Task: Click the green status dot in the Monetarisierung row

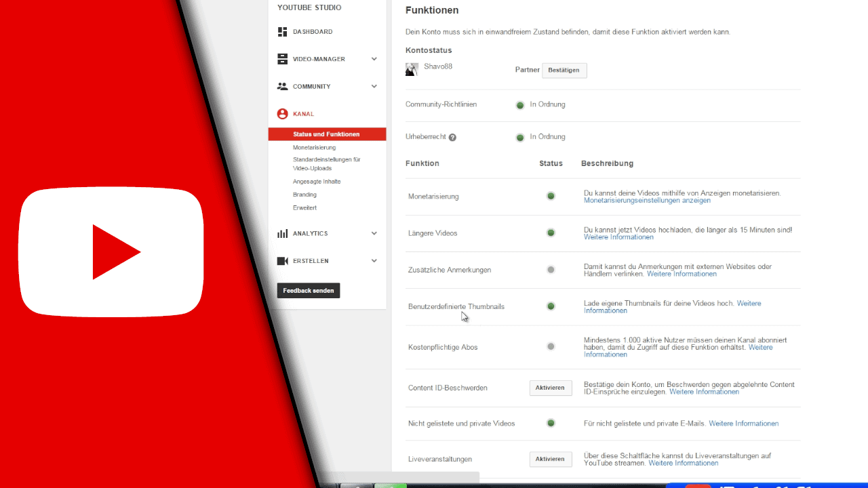Action: point(551,197)
